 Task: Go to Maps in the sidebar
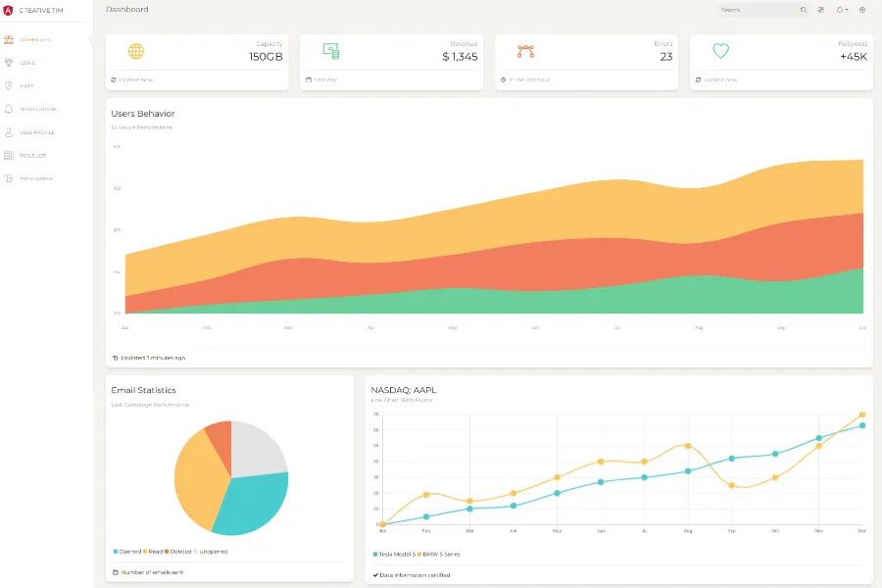coord(26,85)
